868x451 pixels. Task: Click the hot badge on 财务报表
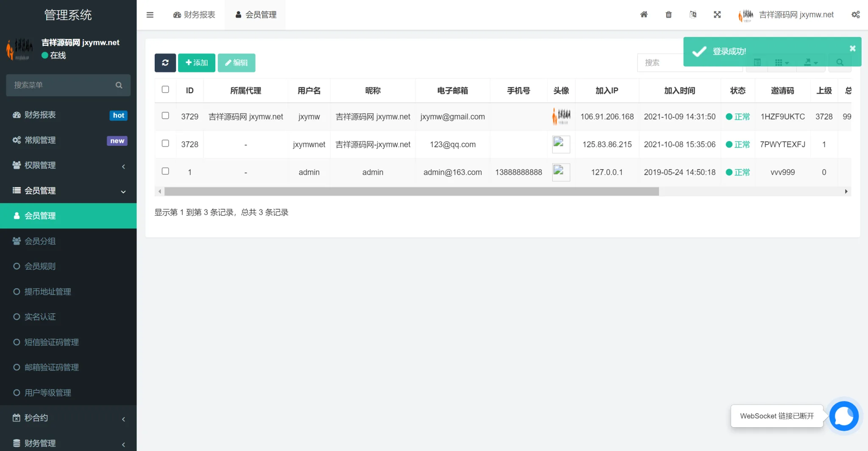point(118,115)
